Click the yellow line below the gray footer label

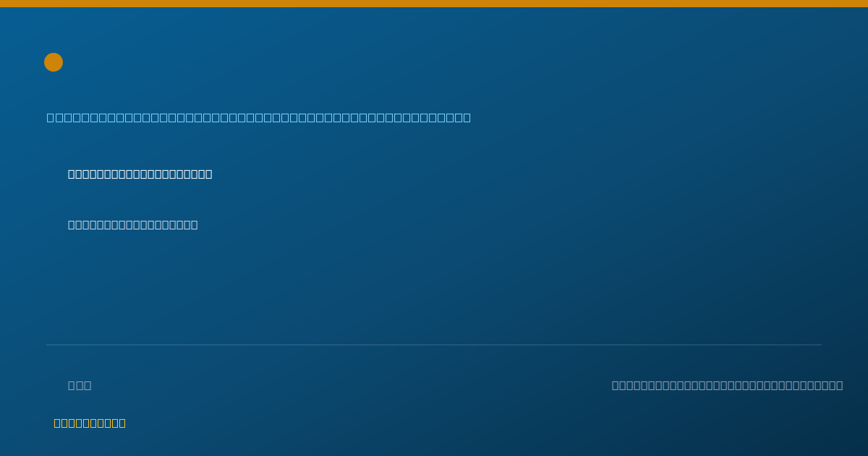coord(90,423)
